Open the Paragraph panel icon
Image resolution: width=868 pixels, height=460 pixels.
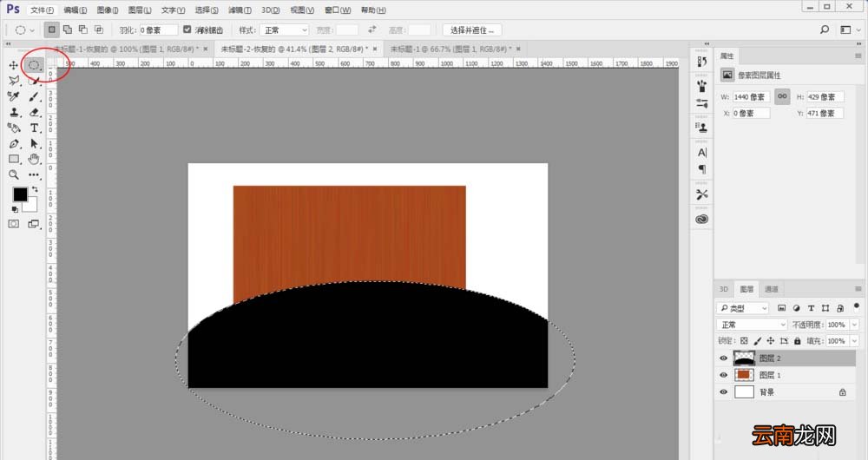point(702,169)
